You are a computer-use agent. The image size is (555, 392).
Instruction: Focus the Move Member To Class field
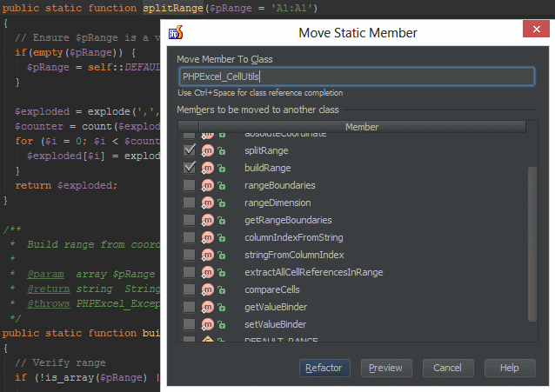pos(357,76)
